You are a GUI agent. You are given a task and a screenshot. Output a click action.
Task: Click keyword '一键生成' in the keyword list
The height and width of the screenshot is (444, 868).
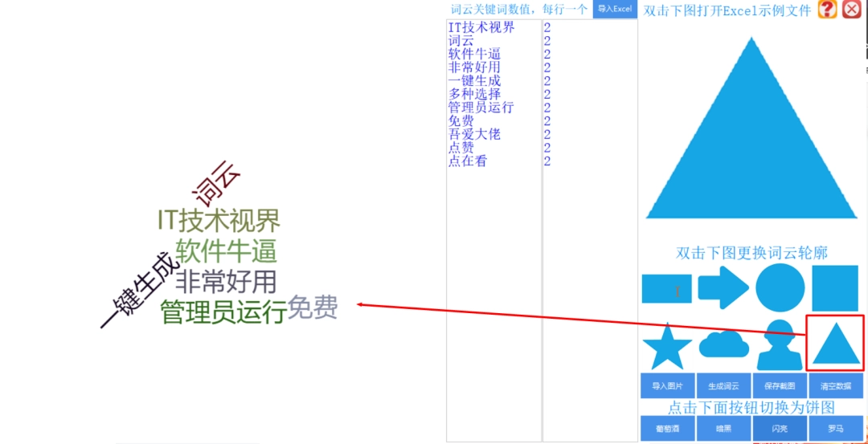pos(474,81)
